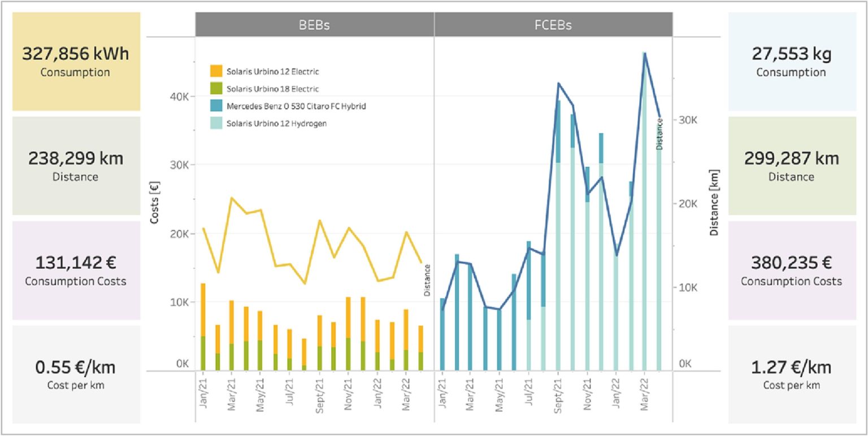The height and width of the screenshot is (436, 868).
Task: Select the BEBs panel header
Action: [315, 25]
